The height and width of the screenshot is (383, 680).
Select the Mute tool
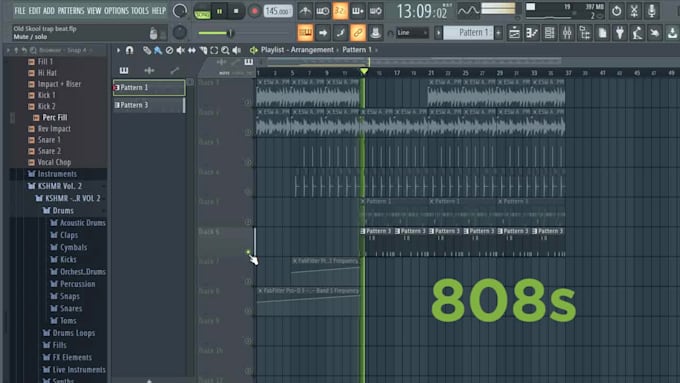coord(180,51)
